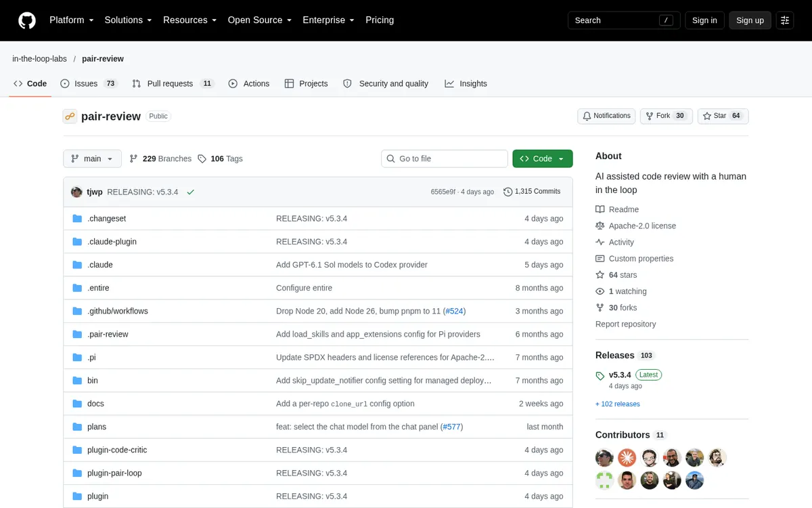View 229 Branches link
This screenshot has height=508, width=812.
(x=160, y=158)
